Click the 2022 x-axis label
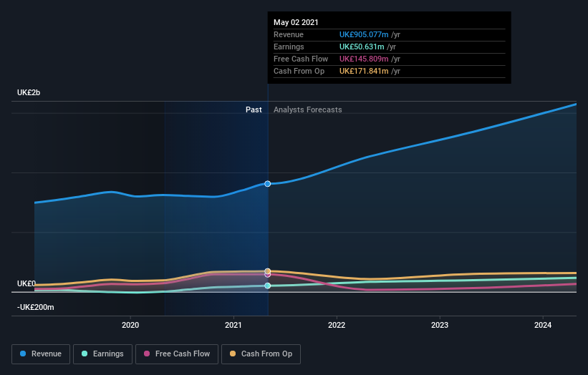The width and height of the screenshot is (588, 375). coord(337,325)
